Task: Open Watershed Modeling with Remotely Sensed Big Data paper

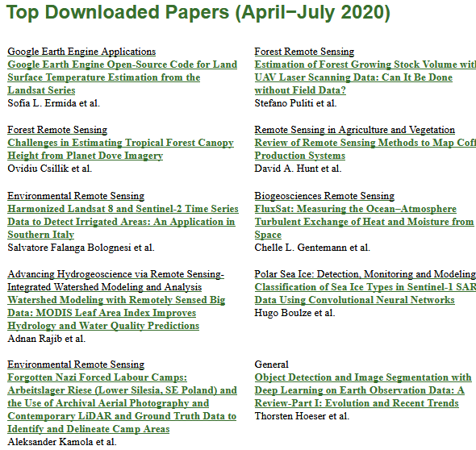Action: point(116,313)
